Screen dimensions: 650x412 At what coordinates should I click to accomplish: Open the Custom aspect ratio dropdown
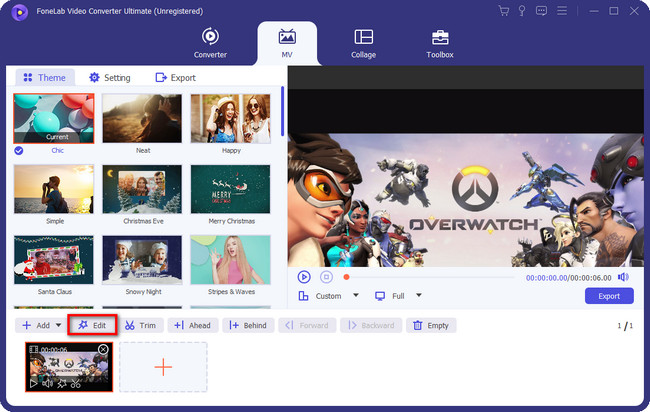click(x=356, y=295)
